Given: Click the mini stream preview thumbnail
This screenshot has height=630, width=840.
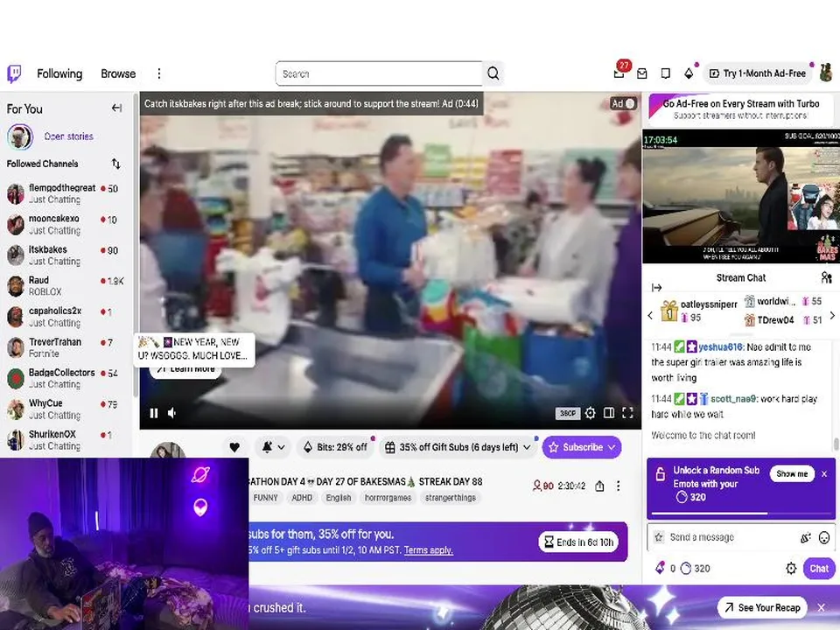Looking at the screenshot, I should coord(741,196).
